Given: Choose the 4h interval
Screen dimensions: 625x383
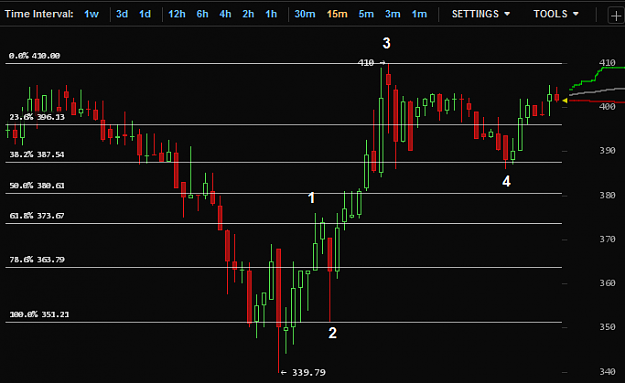Looking at the screenshot, I should (225, 14).
